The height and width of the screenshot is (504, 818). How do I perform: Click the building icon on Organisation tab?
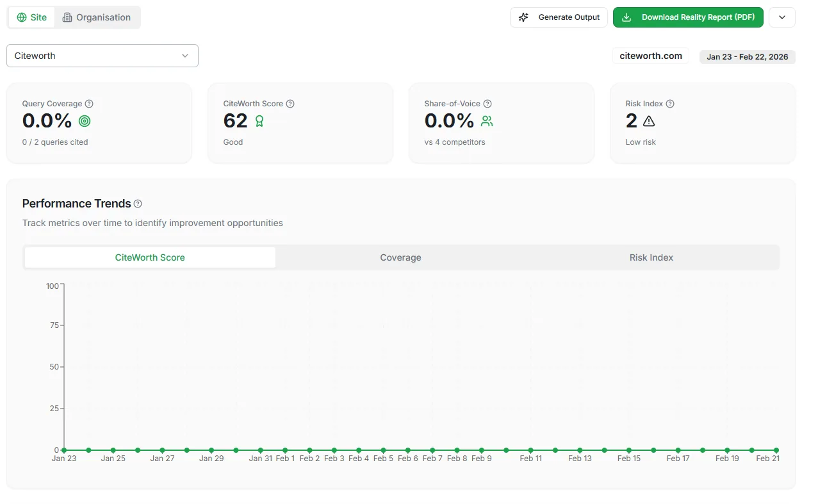[x=67, y=17]
